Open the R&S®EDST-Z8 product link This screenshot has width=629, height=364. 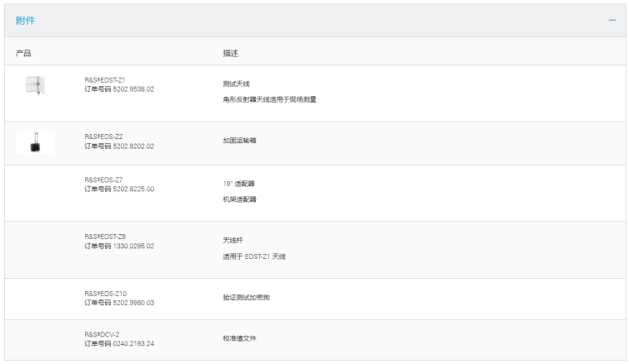[x=105, y=237]
